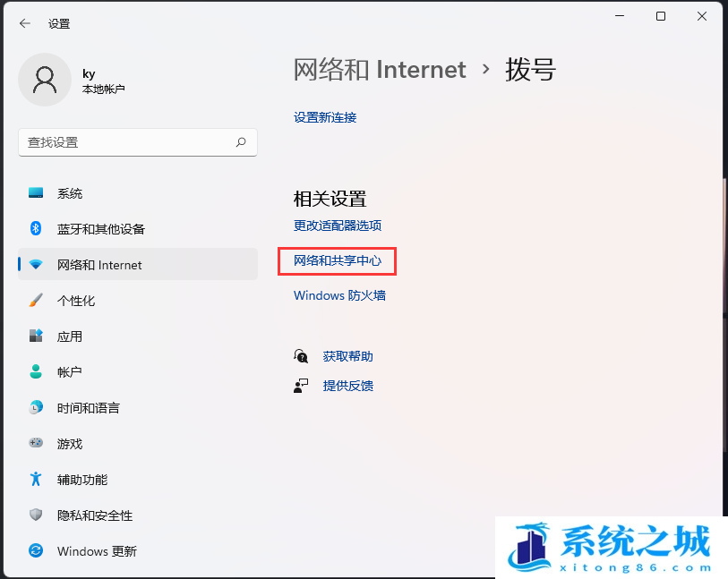
Task: Open Windows 更新 settings
Action: [137, 550]
